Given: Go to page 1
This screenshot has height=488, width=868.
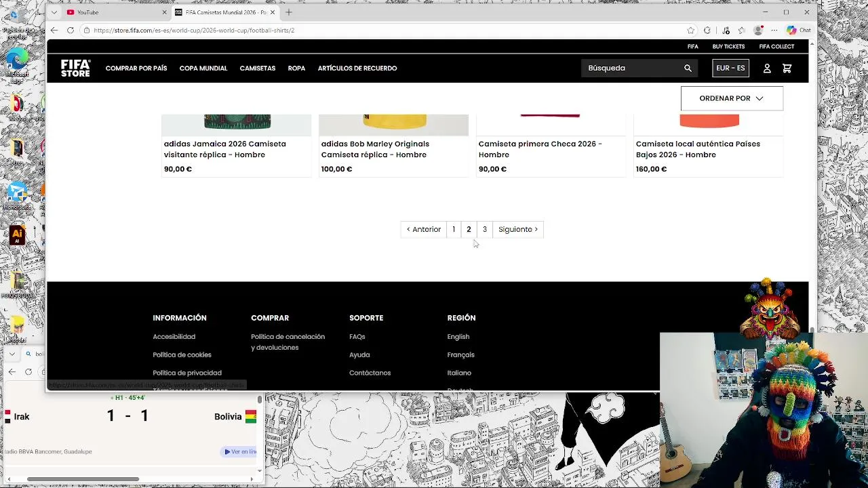Looking at the screenshot, I should point(454,229).
